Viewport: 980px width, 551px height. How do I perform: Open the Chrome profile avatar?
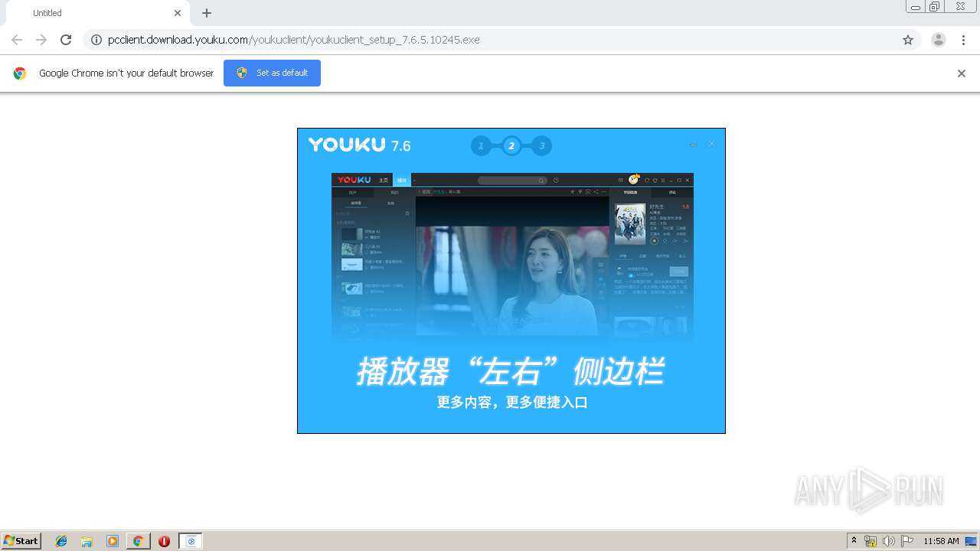click(939, 40)
